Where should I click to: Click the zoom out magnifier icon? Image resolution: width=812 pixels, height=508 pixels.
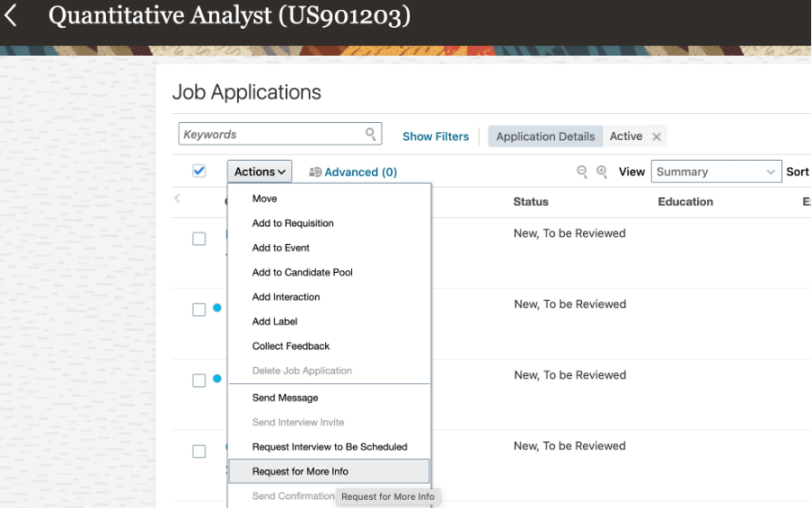[x=582, y=171]
